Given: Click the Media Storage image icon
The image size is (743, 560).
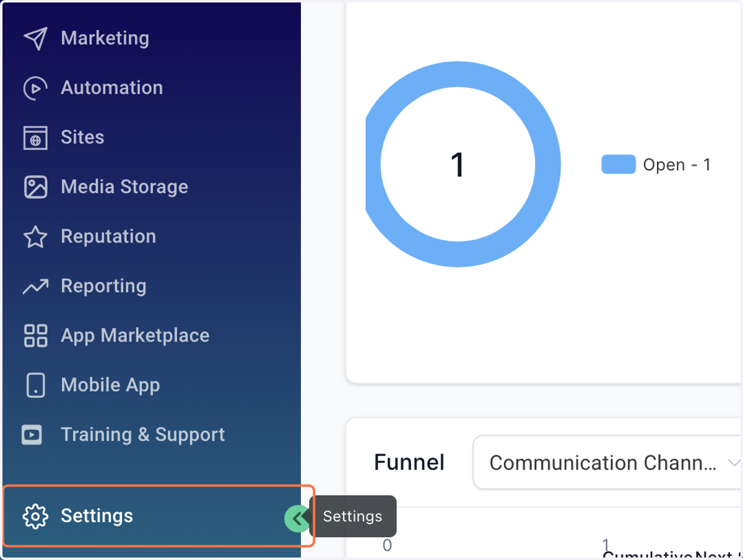Looking at the screenshot, I should tap(35, 187).
